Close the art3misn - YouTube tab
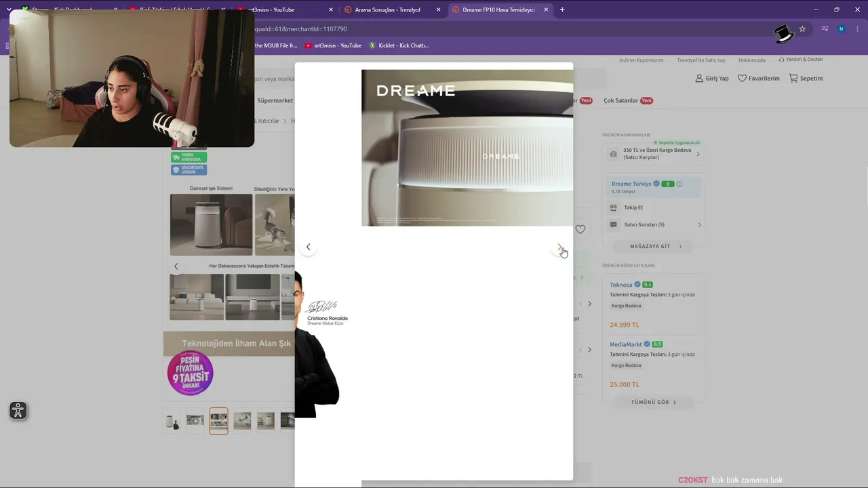 (331, 9)
